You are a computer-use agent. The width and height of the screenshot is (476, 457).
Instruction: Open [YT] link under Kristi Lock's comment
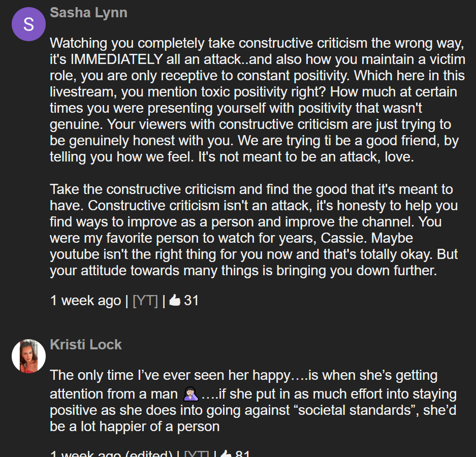point(197,454)
